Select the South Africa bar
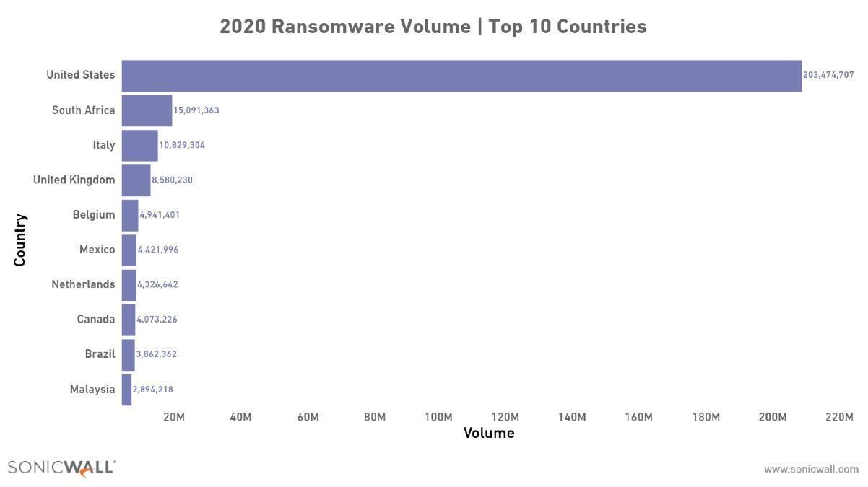This screenshot has width=868, height=487. click(147, 110)
